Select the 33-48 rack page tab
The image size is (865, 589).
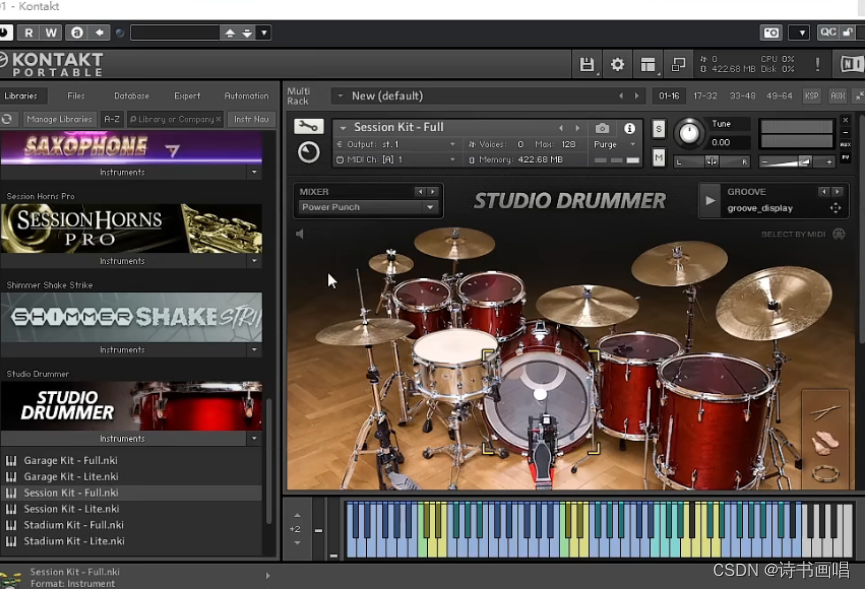click(742, 96)
